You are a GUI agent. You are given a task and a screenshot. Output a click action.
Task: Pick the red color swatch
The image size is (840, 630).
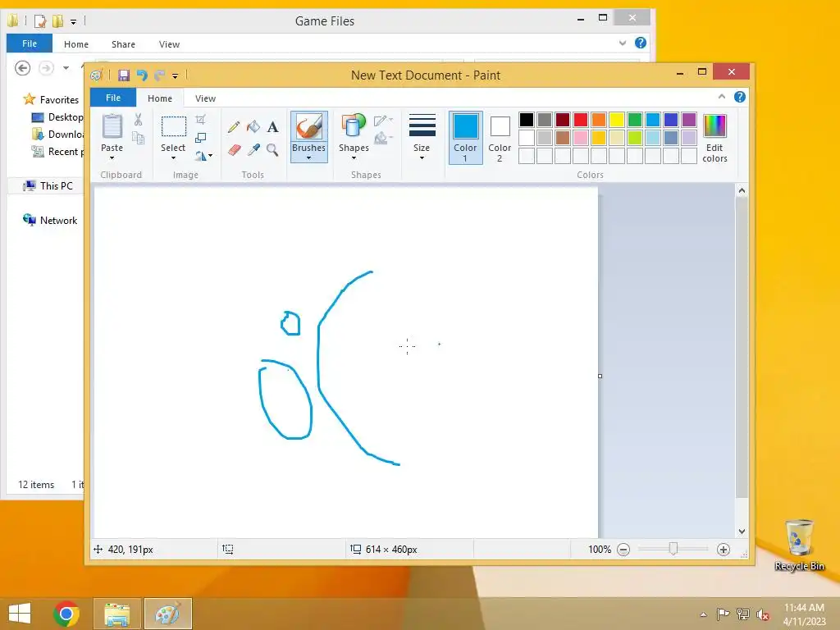tap(581, 120)
